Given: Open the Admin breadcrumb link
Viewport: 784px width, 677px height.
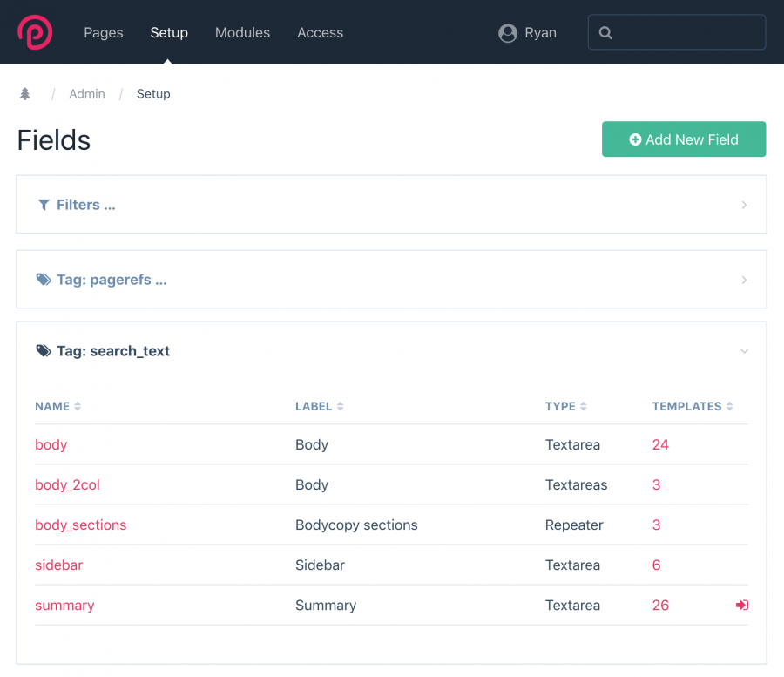Looking at the screenshot, I should [x=87, y=94].
